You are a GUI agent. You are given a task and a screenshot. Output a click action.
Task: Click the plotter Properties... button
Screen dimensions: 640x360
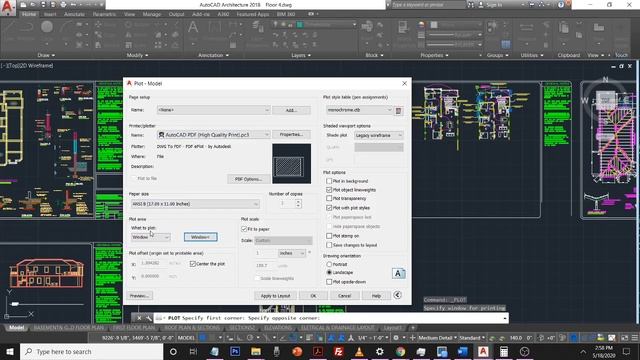pos(291,135)
